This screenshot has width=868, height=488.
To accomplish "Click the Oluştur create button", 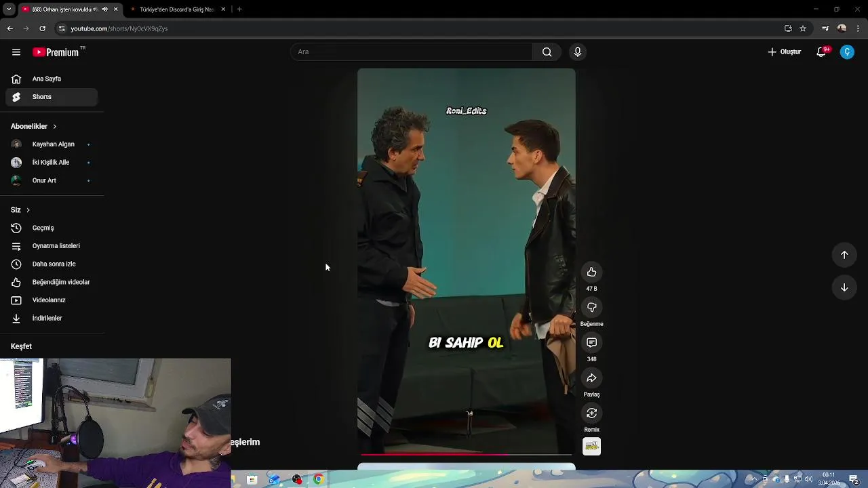I will tap(785, 52).
